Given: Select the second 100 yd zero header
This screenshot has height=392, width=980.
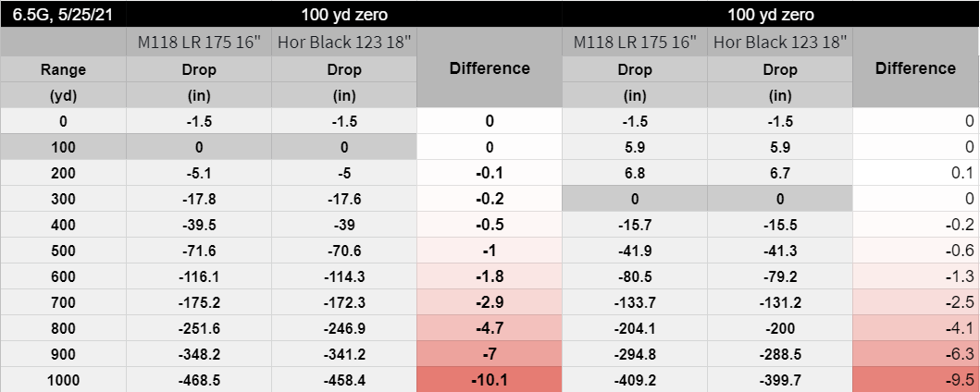Looking at the screenshot, I should click(x=771, y=14).
